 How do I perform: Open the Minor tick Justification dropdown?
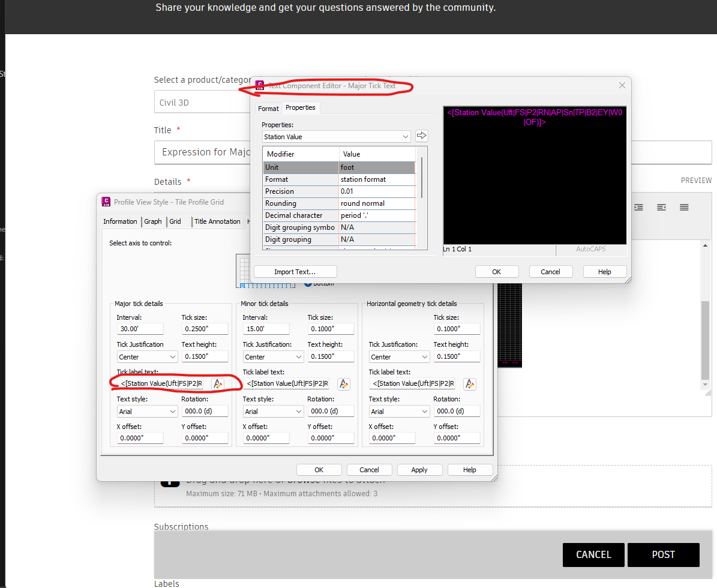click(x=273, y=356)
